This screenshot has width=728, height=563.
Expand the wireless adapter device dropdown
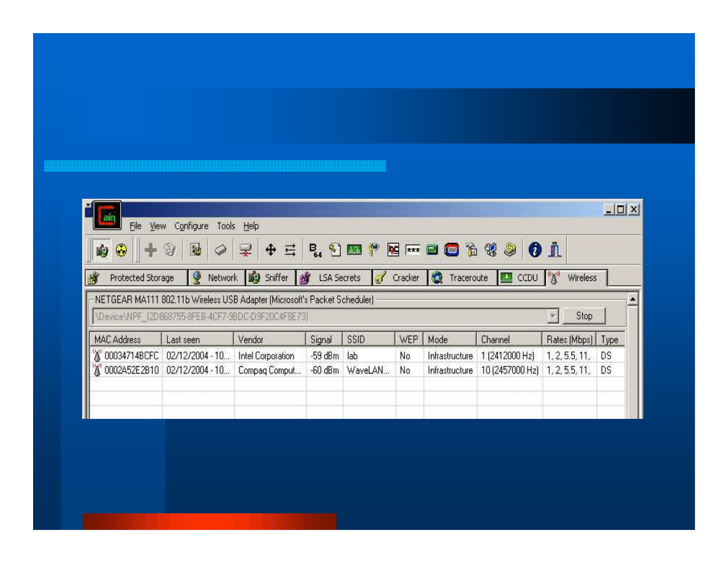pos(552,316)
